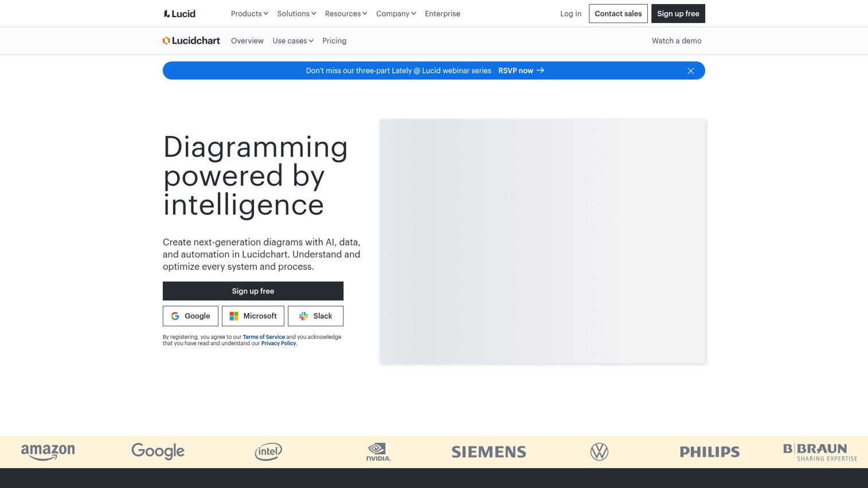The width and height of the screenshot is (868, 488).
Task: Sign up with Slack button
Action: [315, 316]
